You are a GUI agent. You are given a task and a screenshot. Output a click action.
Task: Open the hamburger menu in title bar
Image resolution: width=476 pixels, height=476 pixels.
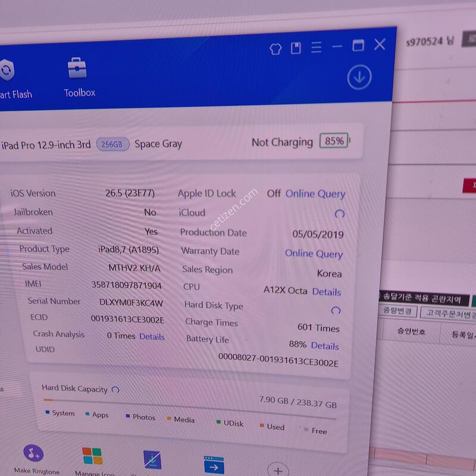(x=316, y=48)
